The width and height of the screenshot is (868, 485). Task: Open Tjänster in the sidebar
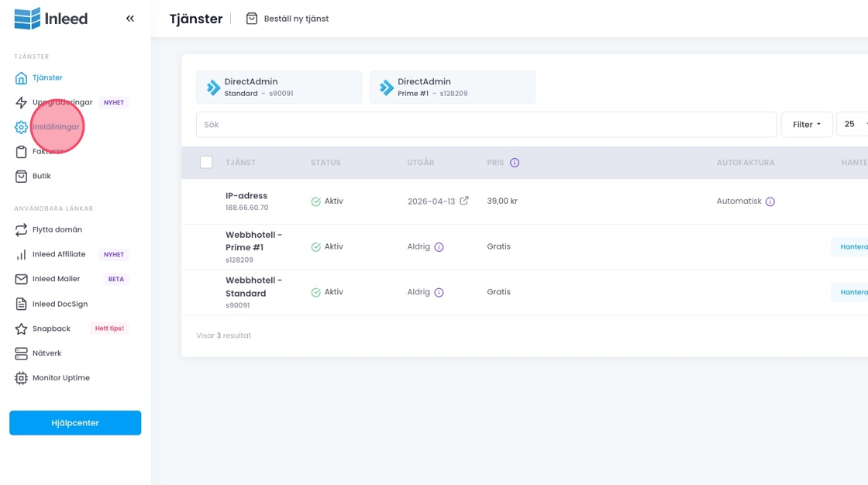[47, 77]
